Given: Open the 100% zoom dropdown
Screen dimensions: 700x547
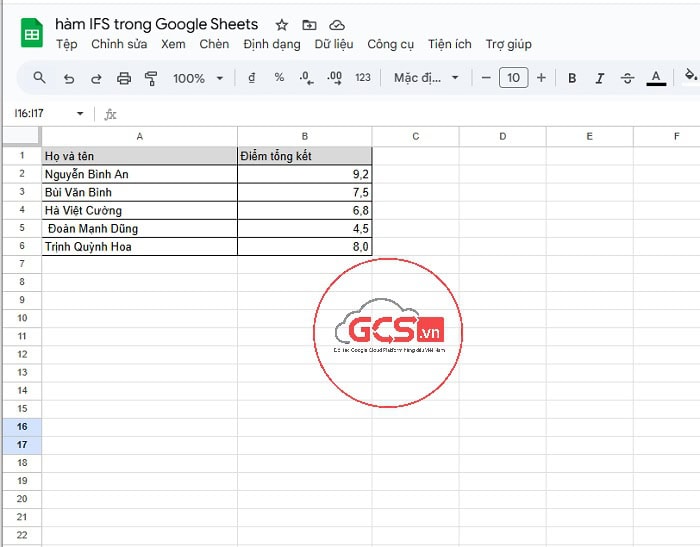Looking at the screenshot, I should (197, 78).
